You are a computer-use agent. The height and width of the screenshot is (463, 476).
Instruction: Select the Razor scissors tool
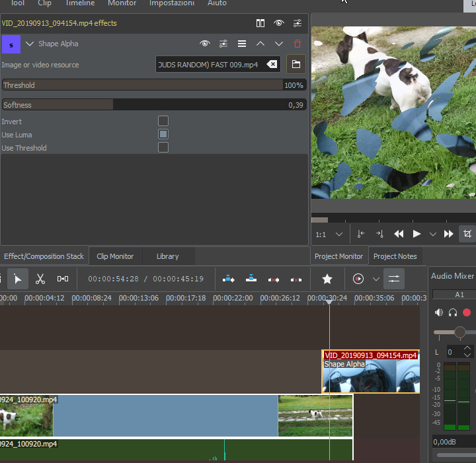tap(40, 279)
